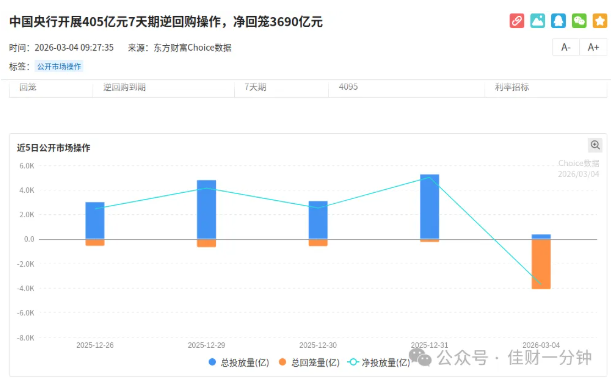Click blue bar for 2025-12-31
Screen dimensions: 615x386
click(x=429, y=207)
